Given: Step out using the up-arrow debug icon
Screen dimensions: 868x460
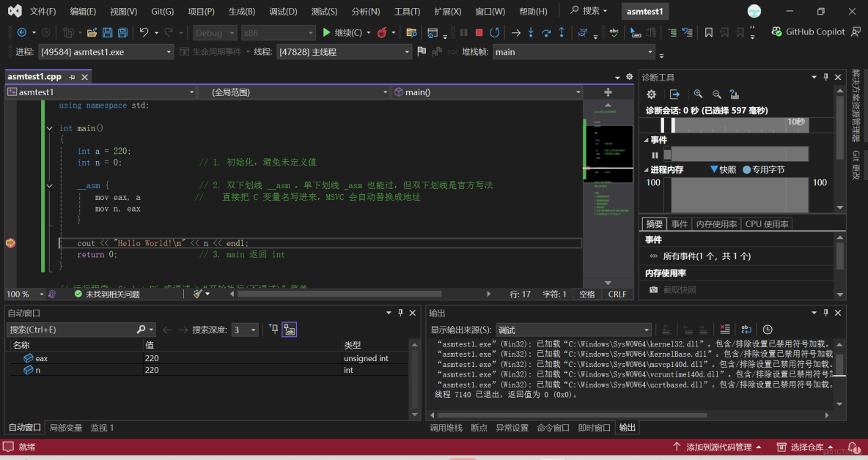Looking at the screenshot, I should click(x=562, y=33).
